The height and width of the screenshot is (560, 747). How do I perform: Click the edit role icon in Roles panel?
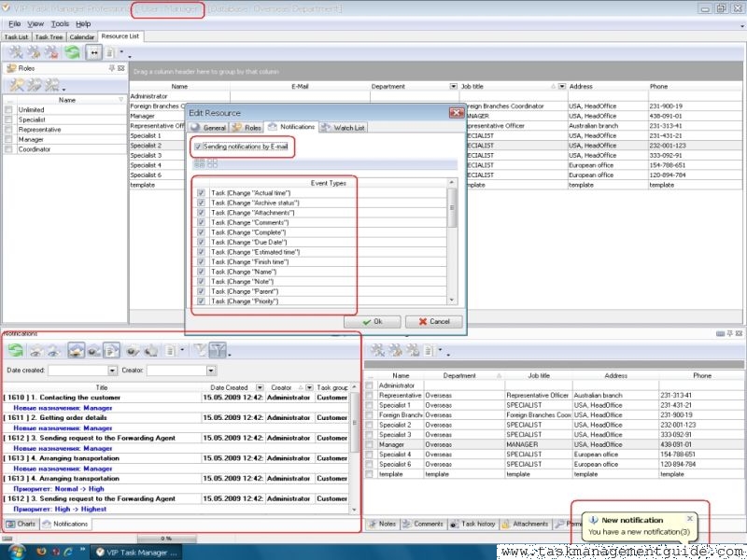pyautogui.click(x=34, y=85)
